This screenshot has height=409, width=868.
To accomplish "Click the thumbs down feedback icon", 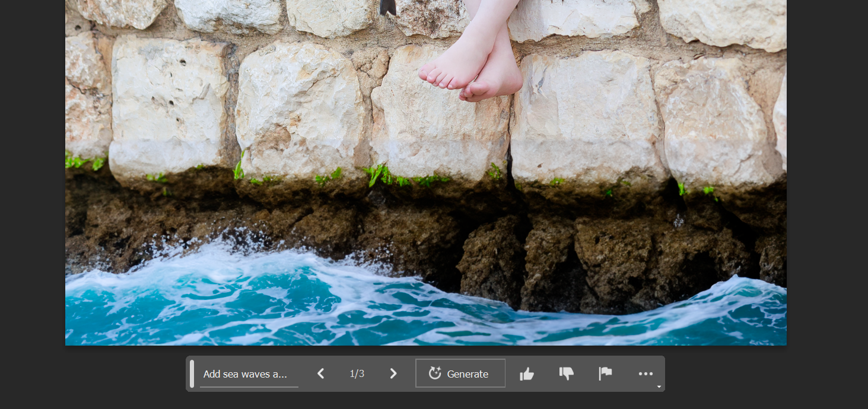I will tap(566, 373).
